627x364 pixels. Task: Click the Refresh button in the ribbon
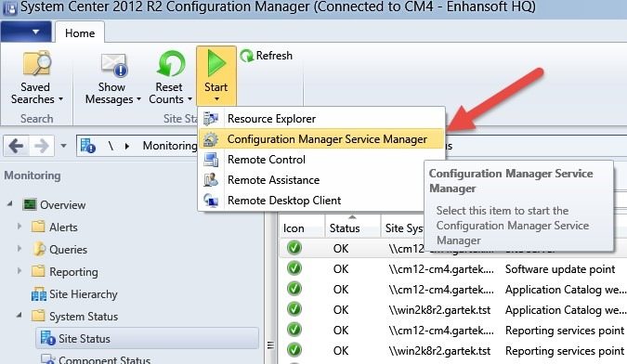pos(266,56)
